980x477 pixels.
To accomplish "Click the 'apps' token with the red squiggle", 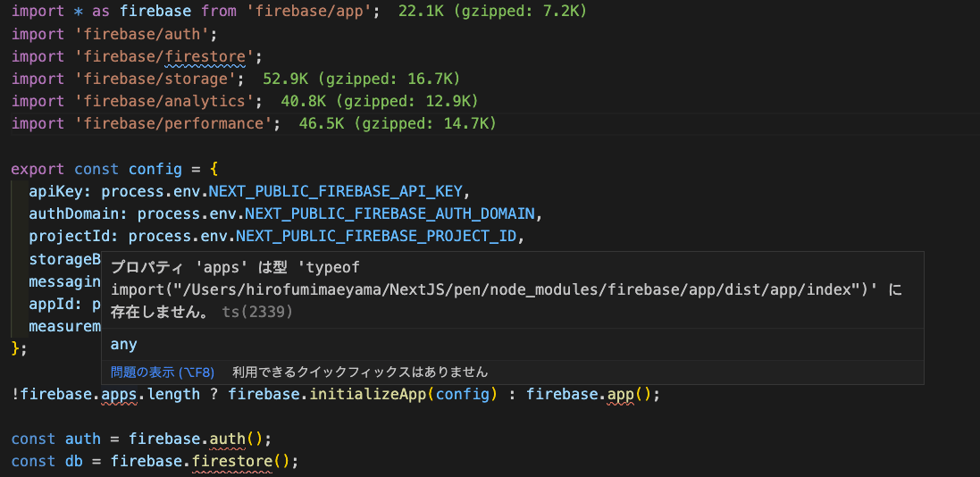I will 119,395.
